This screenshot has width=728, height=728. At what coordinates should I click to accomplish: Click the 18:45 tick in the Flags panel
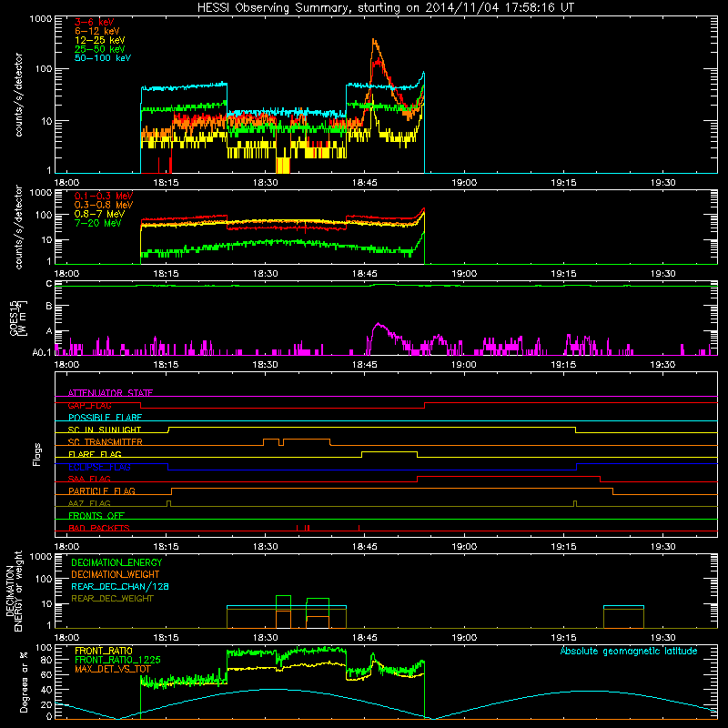(x=365, y=547)
